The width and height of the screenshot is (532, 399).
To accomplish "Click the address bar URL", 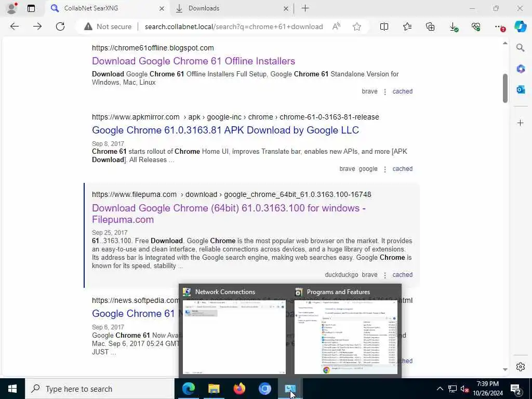I will pyautogui.click(x=234, y=26).
